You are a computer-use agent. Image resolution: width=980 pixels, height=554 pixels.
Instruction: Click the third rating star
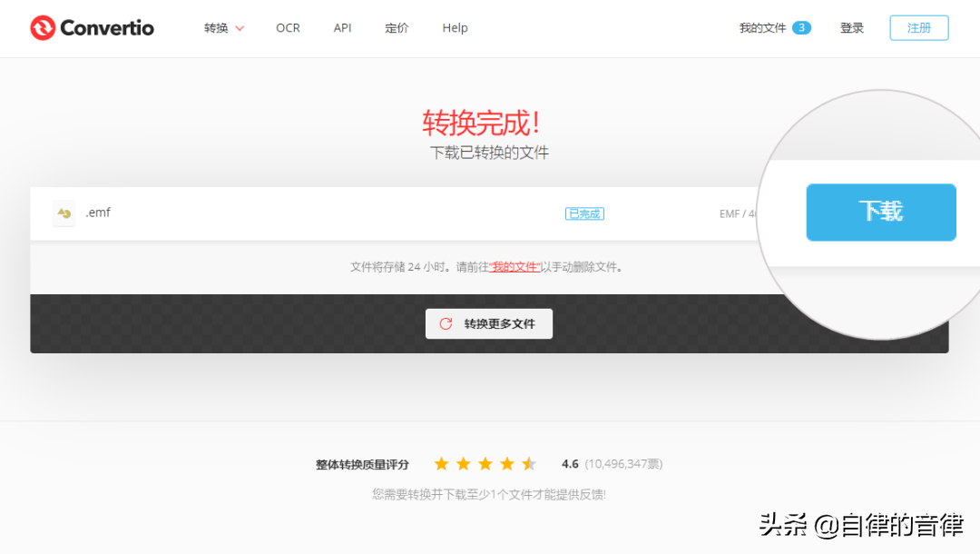(x=485, y=463)
